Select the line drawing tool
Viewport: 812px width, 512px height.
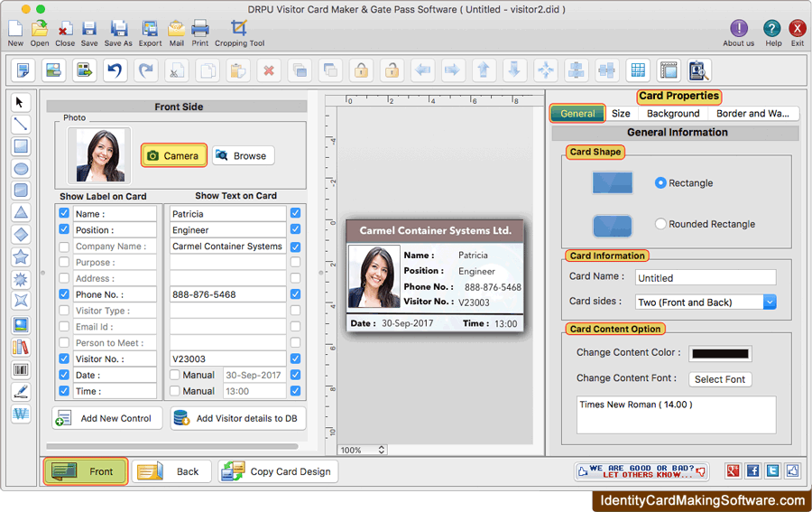click(x=20, y=124)
